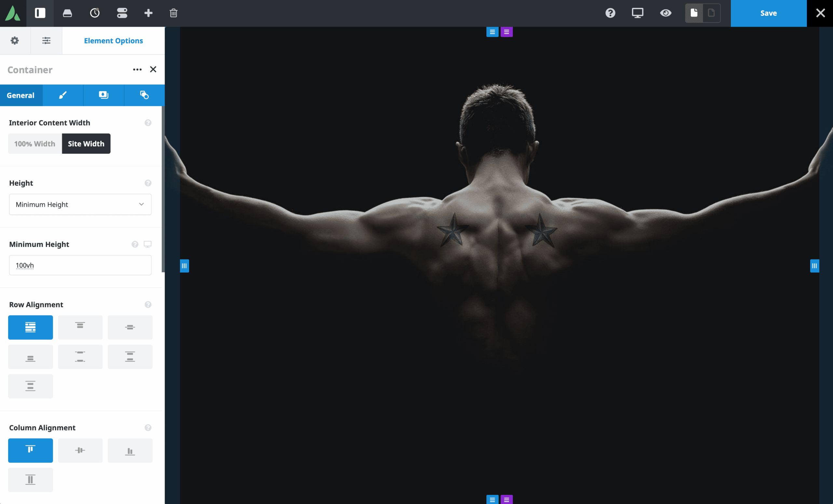The height and width of the screenshot is (504, 833).
Task: Select the center column alignment option
Action: tap(80, 450)
